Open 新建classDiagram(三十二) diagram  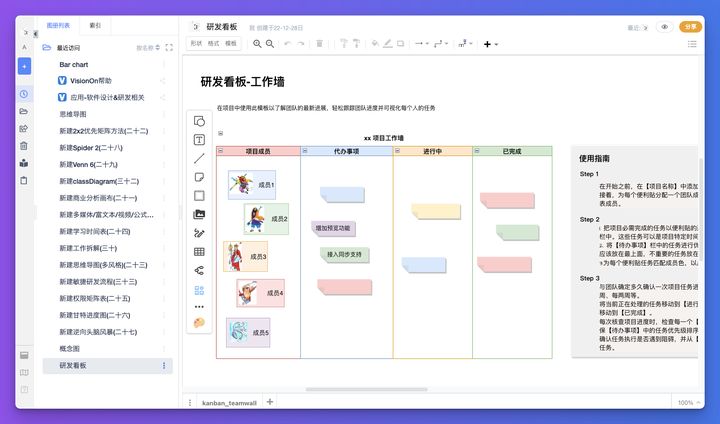click(x=99, y=181)
